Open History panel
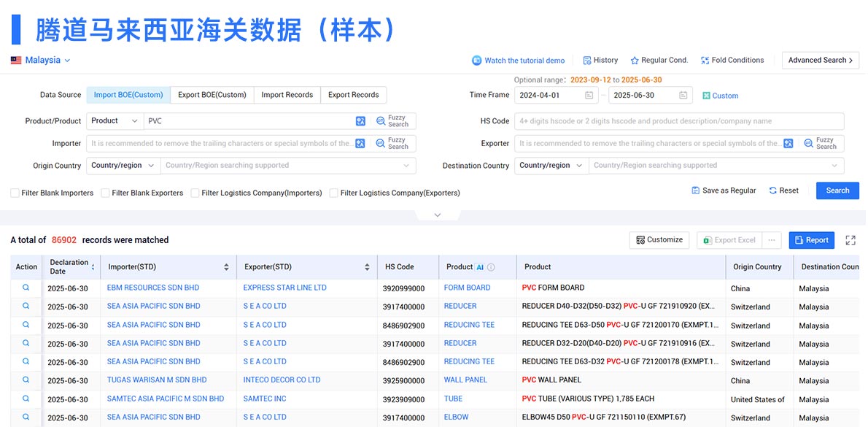 (600, 61)
